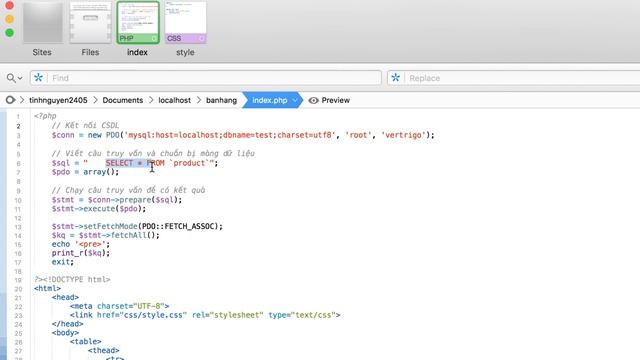This screenshot has width=640, height=360.
Task: Select Documents folder in the path bar
Action: [x=122, y=100]
